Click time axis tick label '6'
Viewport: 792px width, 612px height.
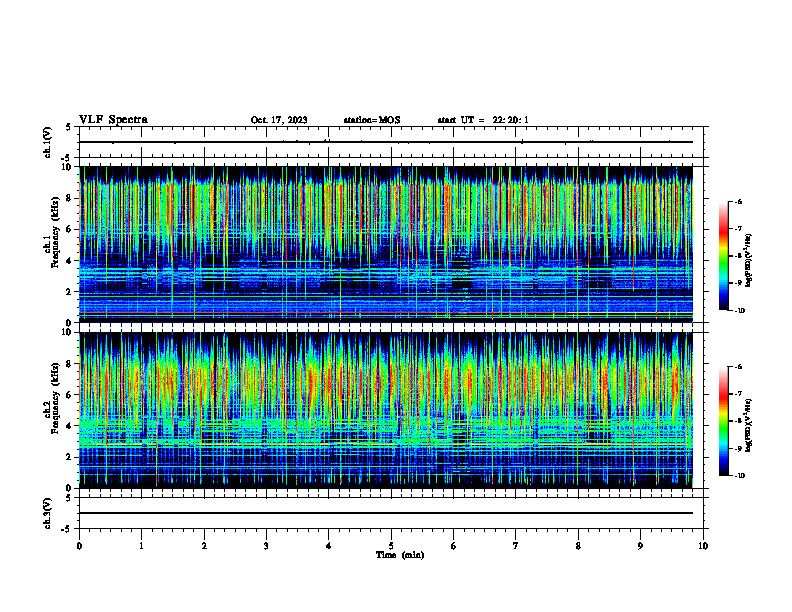(454, 546)
